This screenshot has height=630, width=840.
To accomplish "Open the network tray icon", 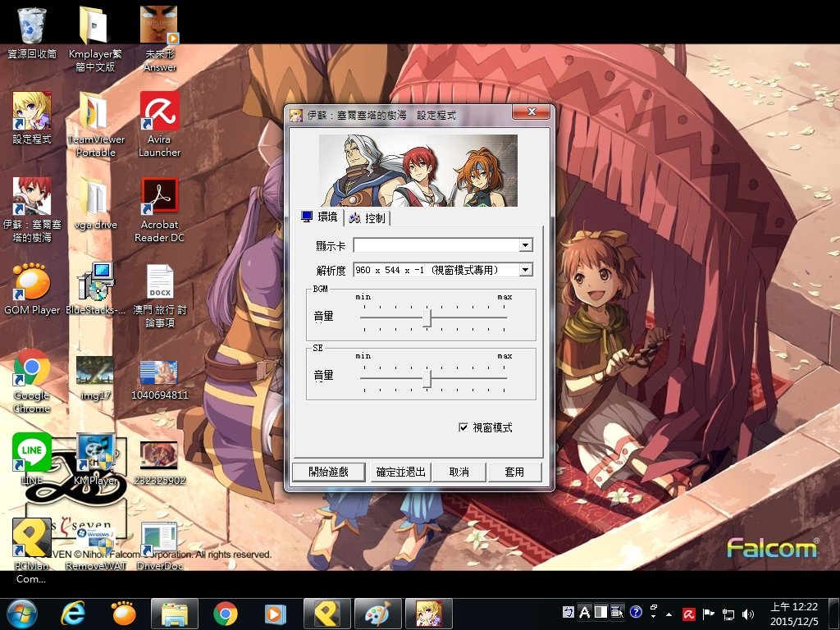I will [x=728, y=614].
